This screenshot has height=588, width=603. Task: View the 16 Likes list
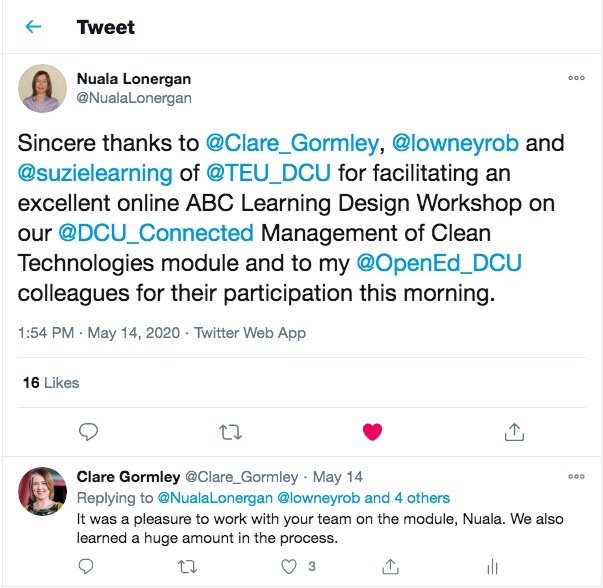point(50,383)
